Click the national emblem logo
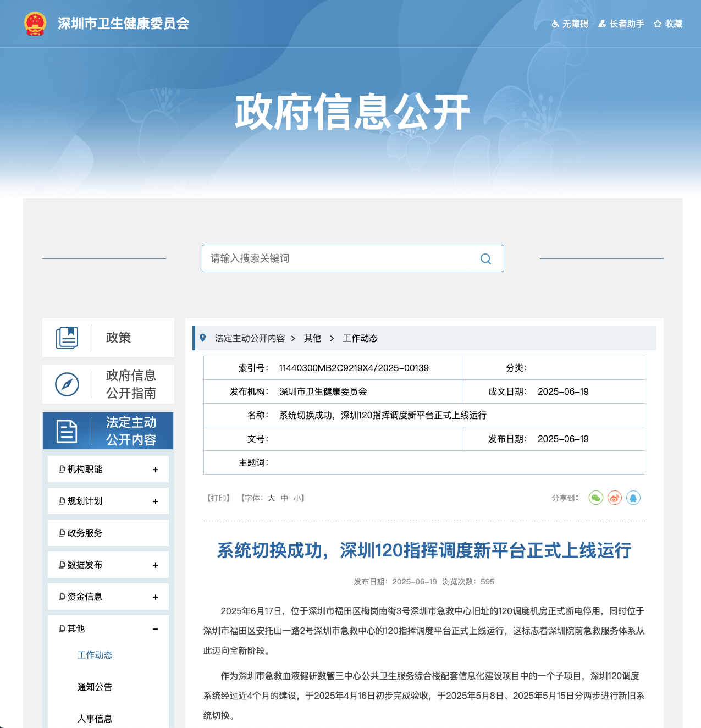The height and width of the screenshot is (728, 701). (35, 24)
